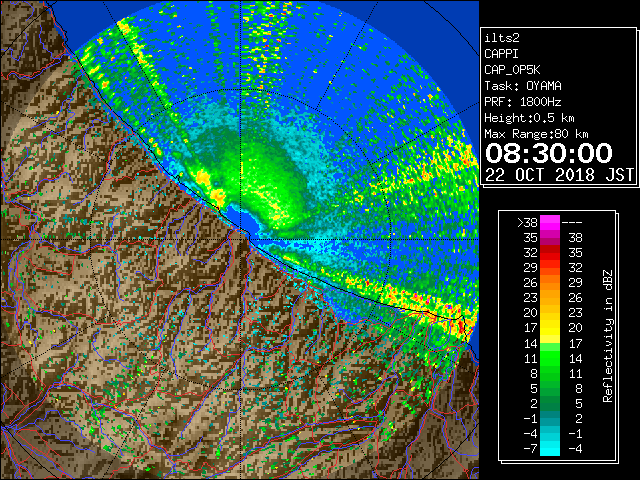Viewport: 640px width, 480px height.
Task: Pick the magenta >38 dBZ legend swatch
Action: [550, 222]
